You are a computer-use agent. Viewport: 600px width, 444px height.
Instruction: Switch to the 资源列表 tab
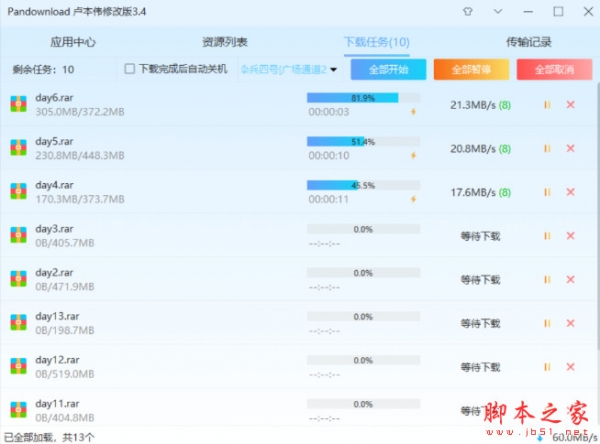225,42
